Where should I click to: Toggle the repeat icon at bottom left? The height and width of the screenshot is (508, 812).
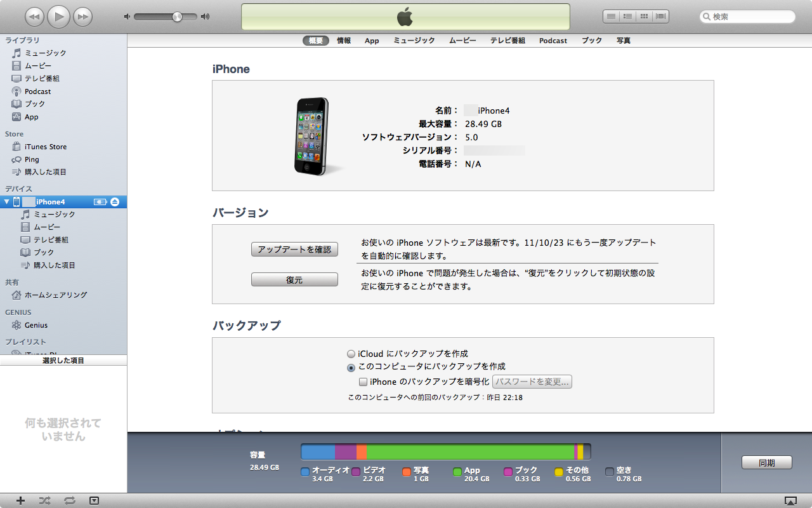tap(69, 500)
